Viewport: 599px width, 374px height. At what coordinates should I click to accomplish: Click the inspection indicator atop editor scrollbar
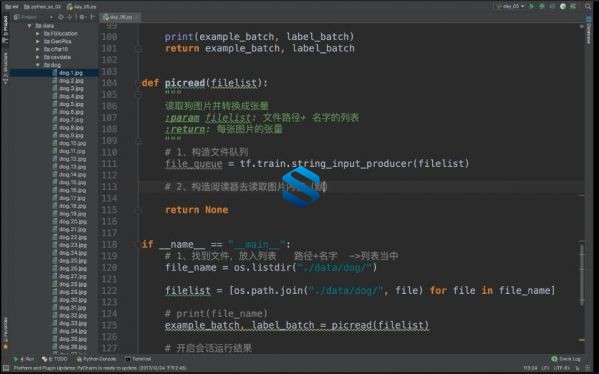point(581,26)
